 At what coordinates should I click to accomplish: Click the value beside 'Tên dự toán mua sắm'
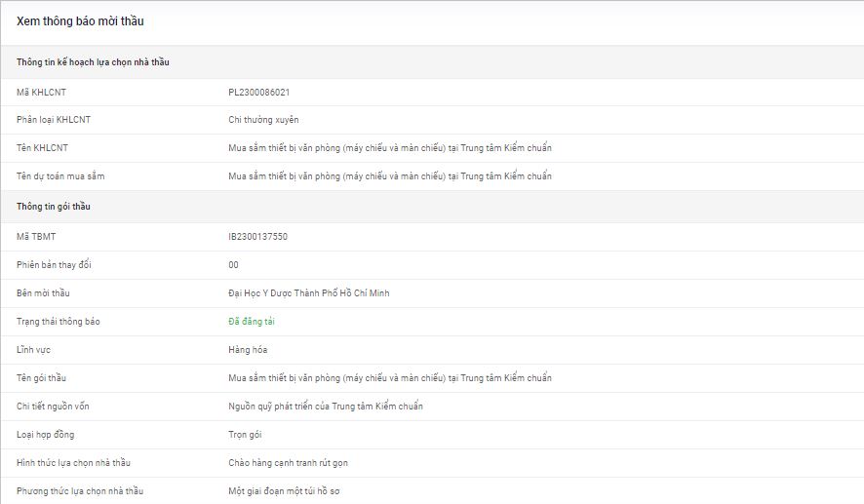point(390,176)
